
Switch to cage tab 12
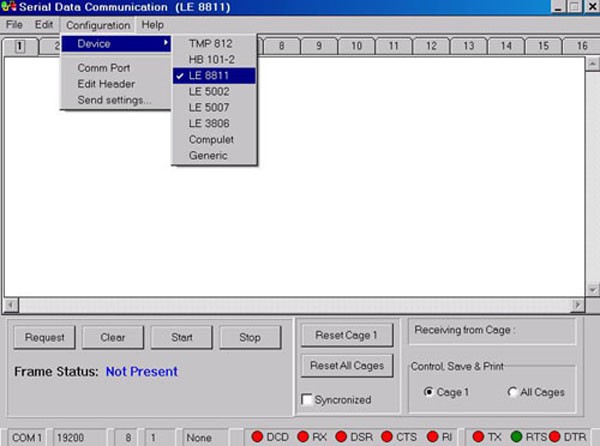click(431, 46)
